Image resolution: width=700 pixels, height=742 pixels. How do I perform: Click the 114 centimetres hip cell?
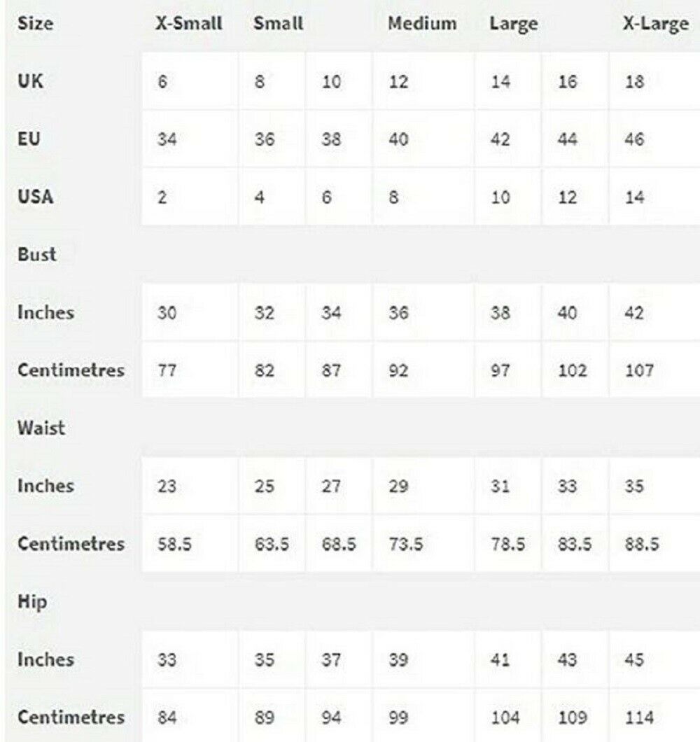click(638, 717)
